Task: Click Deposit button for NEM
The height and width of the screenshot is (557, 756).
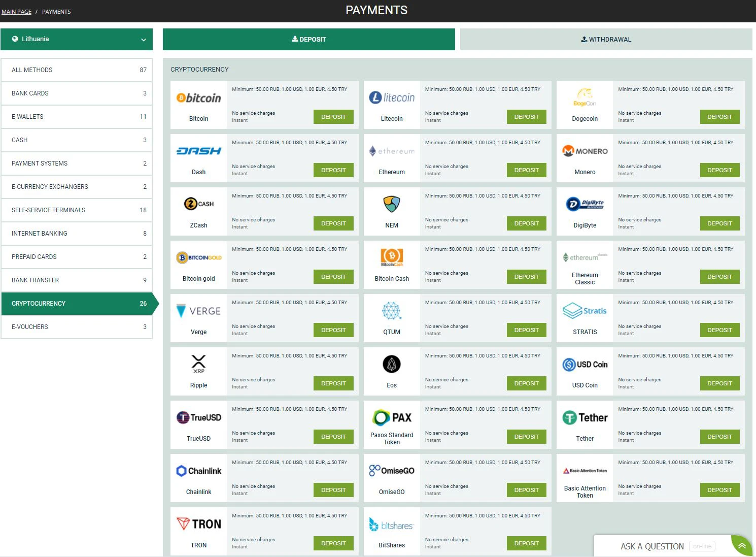Action: click(x=527, y=223)
